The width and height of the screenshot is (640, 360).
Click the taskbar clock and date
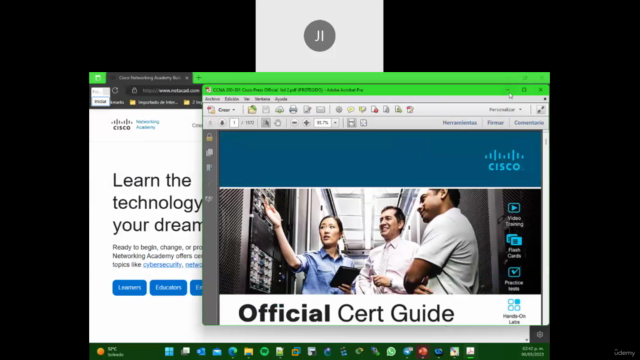click(x=533, y=351)
